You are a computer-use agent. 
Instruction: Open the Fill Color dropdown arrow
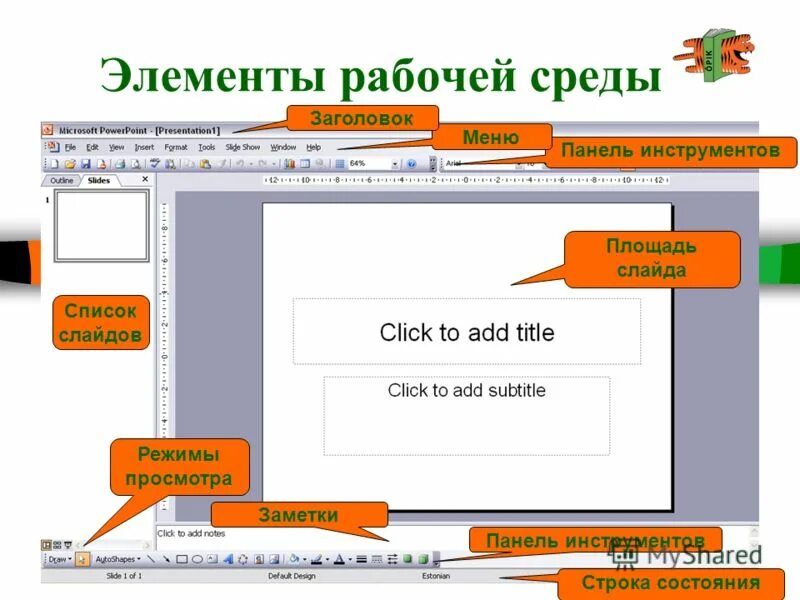305,559
